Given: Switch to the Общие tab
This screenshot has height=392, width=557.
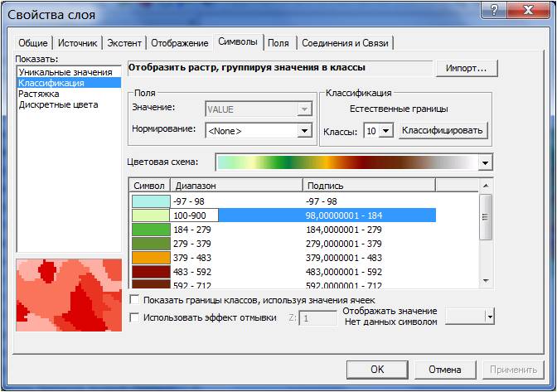Looking at the screenshot, I should [33, 43].
